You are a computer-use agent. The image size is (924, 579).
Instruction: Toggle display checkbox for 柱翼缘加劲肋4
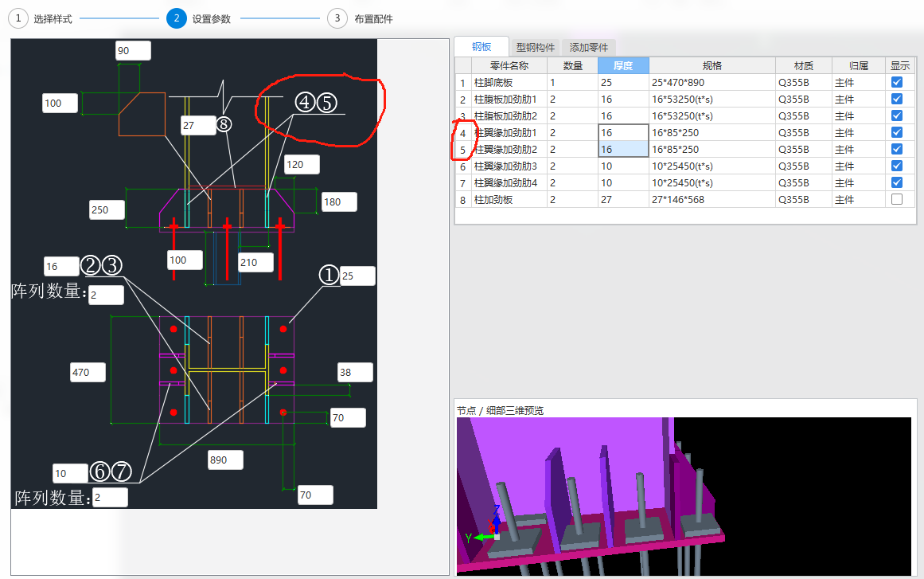897,183
